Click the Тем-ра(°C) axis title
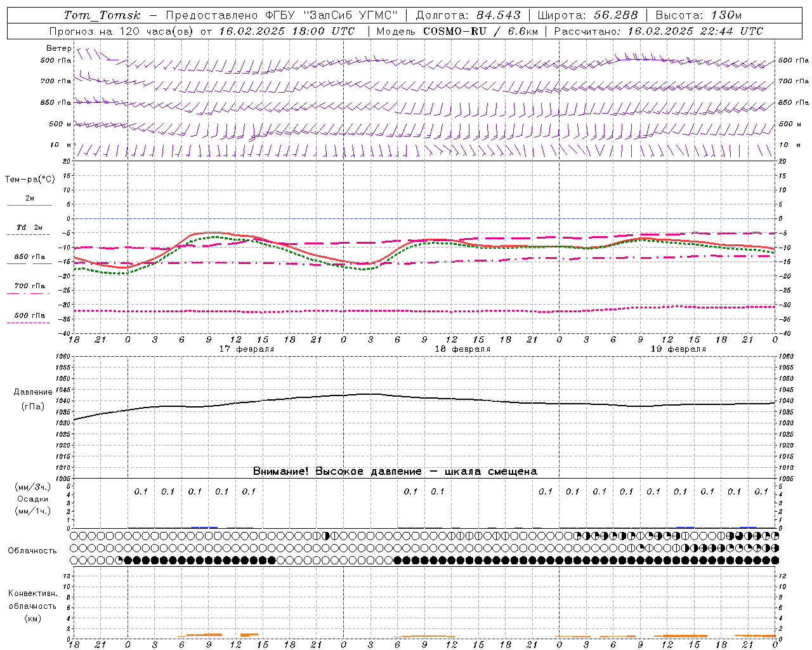This screenshot has width=812, height=650. click(30, 180)
